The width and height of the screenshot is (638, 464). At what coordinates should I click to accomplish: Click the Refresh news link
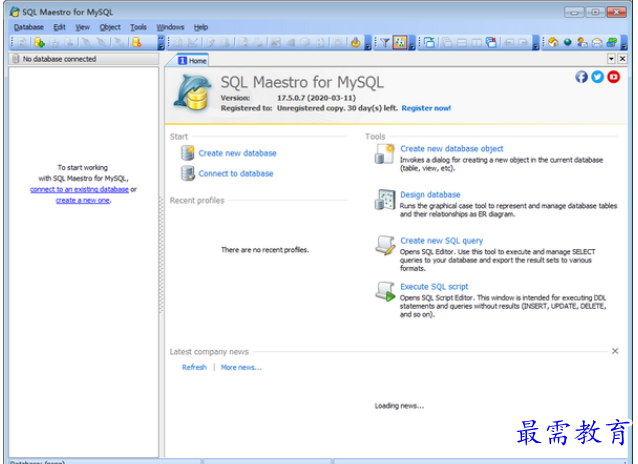194,367
